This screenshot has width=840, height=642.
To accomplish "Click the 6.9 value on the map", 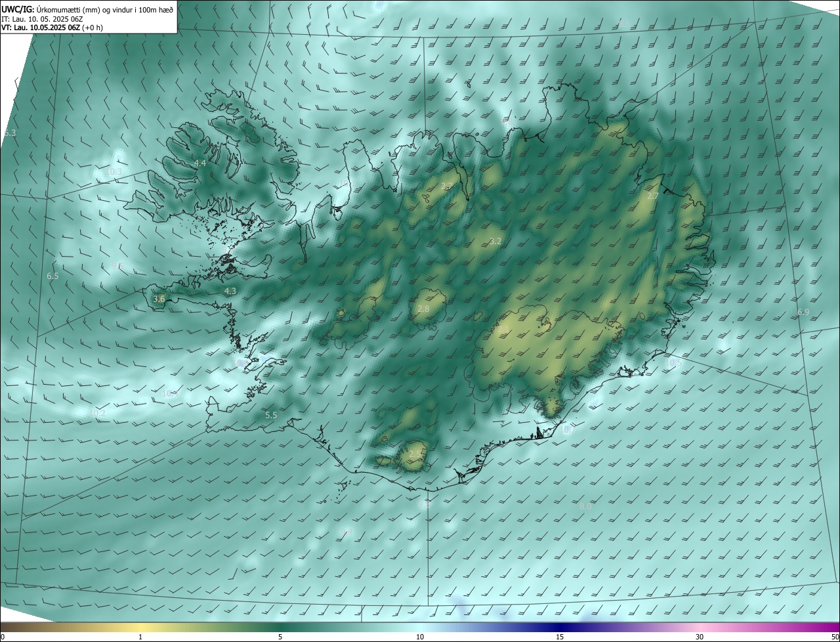I will [803, 312].
